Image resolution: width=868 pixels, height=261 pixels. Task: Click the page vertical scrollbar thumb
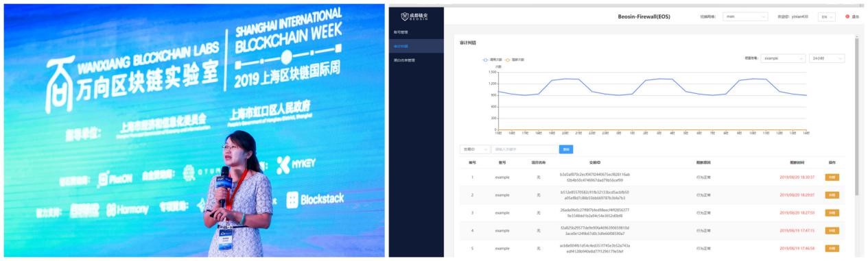pyautogui.click(x=856, y=116)
